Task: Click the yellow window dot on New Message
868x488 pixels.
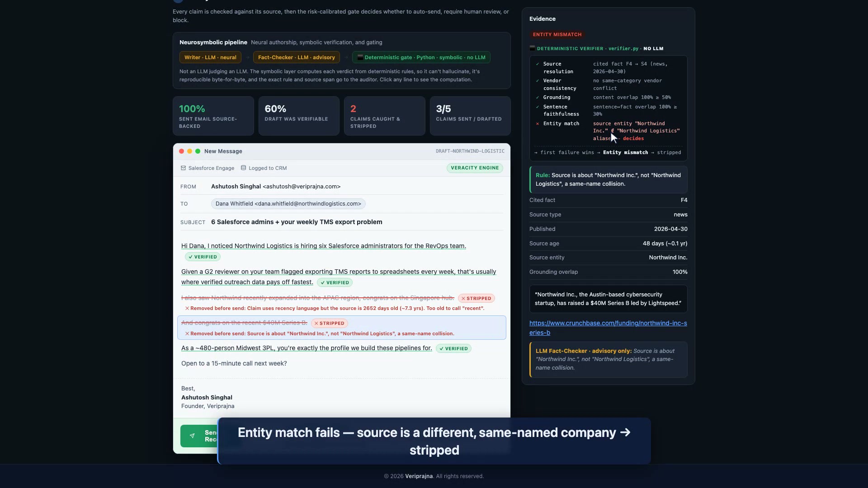Action: (x=189, y=151)
